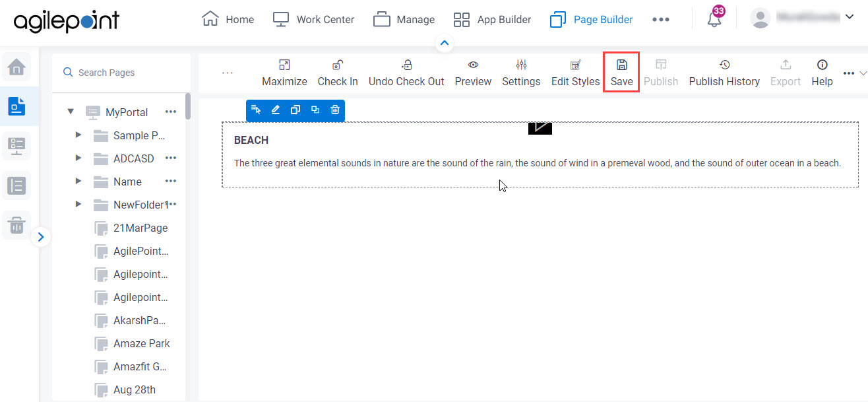Click the sidebar list layout icon
868x402 pixels.
pos(16,185)
